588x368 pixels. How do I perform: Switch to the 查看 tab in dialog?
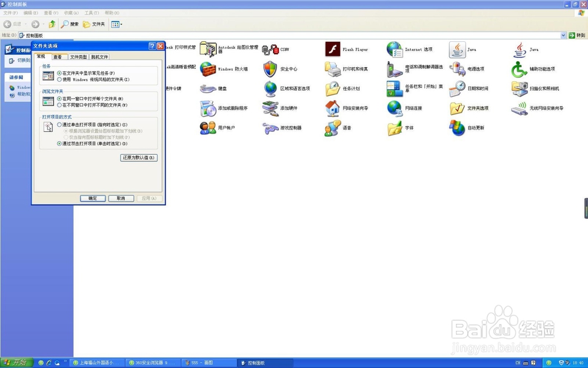tap(59, 57)
